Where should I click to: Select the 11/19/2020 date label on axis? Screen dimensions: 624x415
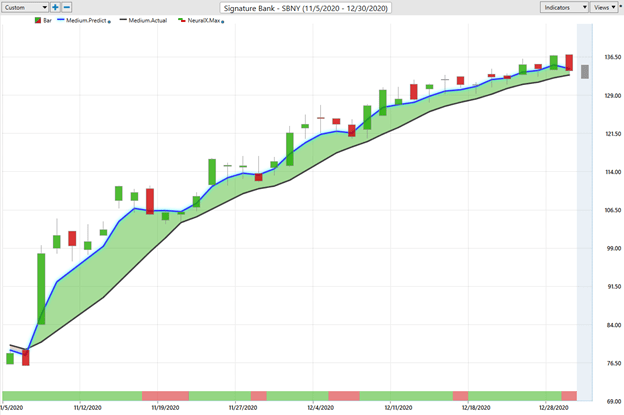164,408
